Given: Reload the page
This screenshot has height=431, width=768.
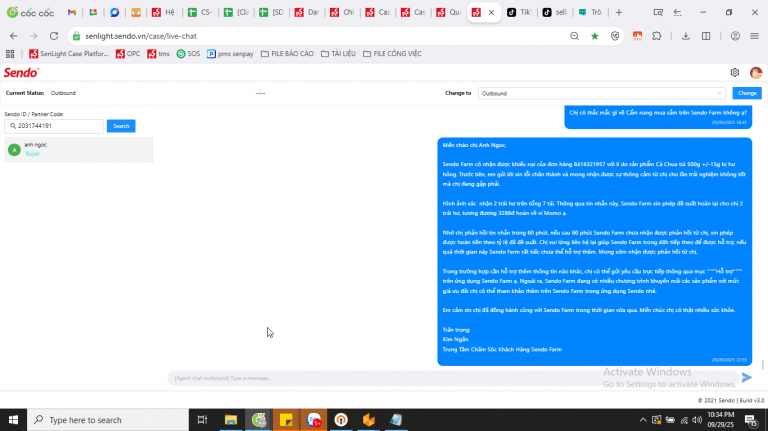Looking at the screenshot, I should coord(54,36).
